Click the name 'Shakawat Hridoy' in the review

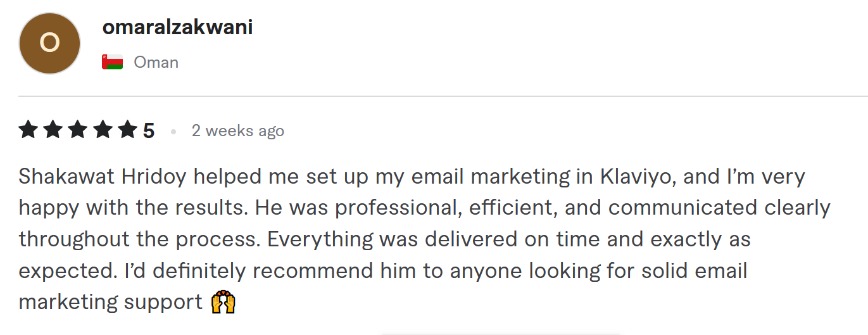pyautogui.click(x=103, y=177)
